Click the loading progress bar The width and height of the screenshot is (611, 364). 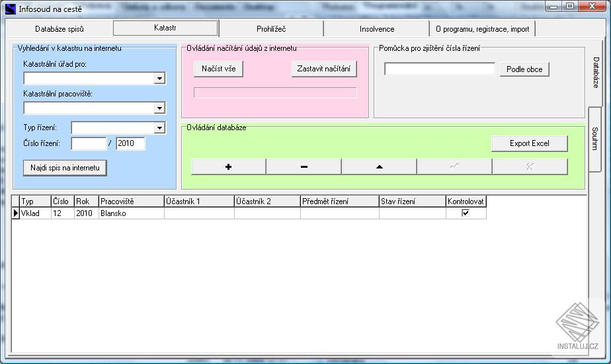pyautogui.click(x=275, y=92)
